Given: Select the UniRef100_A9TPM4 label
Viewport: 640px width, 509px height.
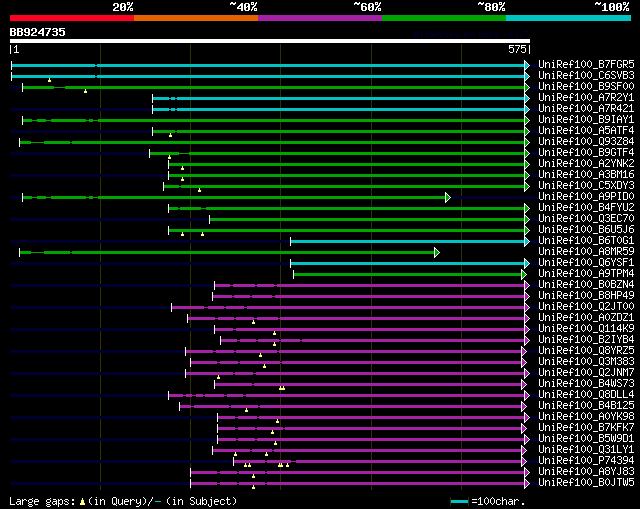Looking at the screenshot, I should (586, 274).
